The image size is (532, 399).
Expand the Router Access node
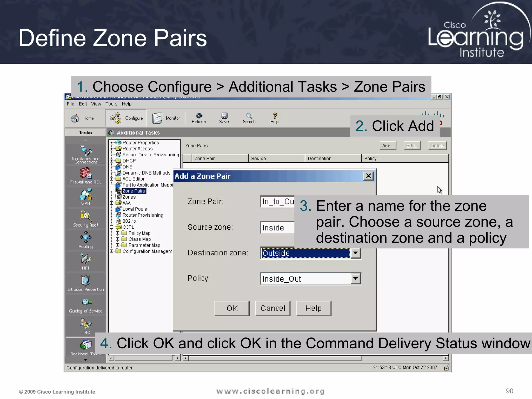(111, 149)
